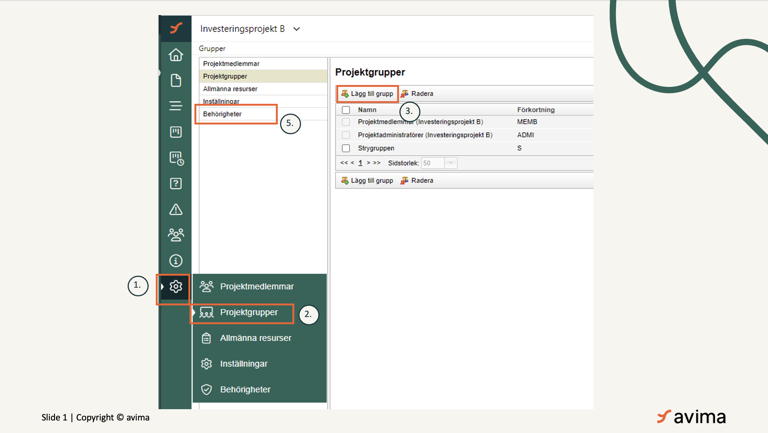Click the info circle sidebar icon
This screenshot has width=768, height=433.
pos(176,261)
